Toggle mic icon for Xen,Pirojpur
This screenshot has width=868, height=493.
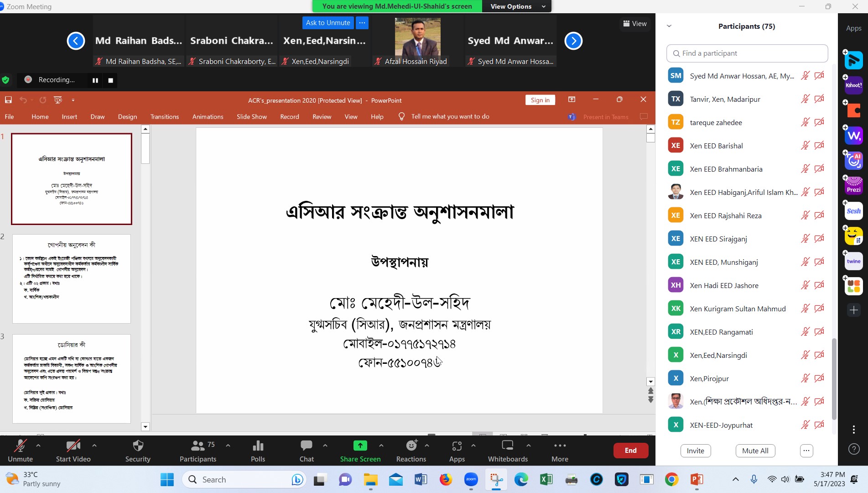click(805, 378)
